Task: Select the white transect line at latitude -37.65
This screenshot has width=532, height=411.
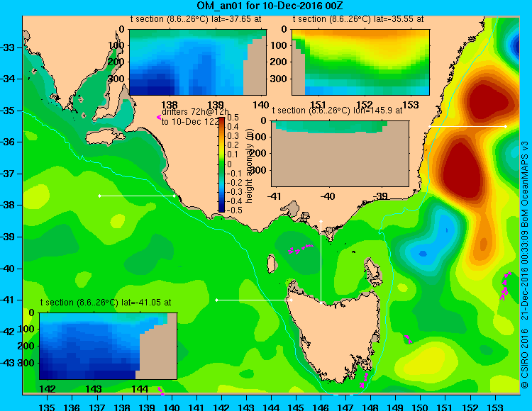Action: (x=137, y=196)
